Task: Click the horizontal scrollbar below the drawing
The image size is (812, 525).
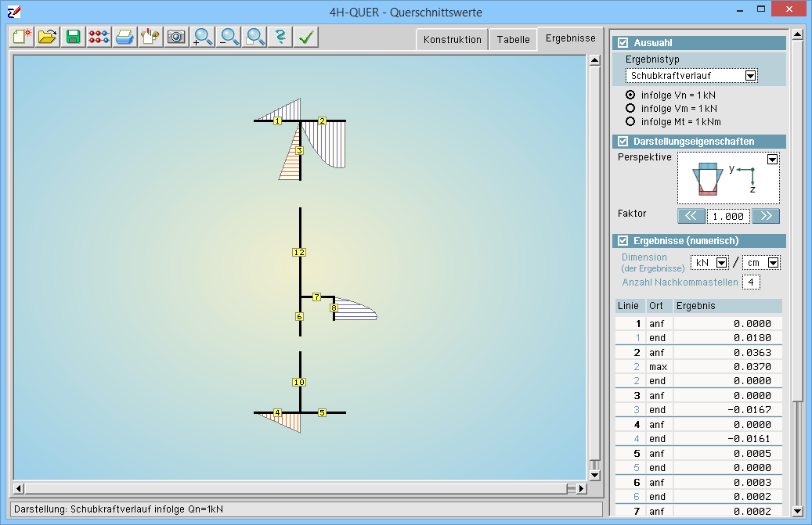Action: pos(298,489)
